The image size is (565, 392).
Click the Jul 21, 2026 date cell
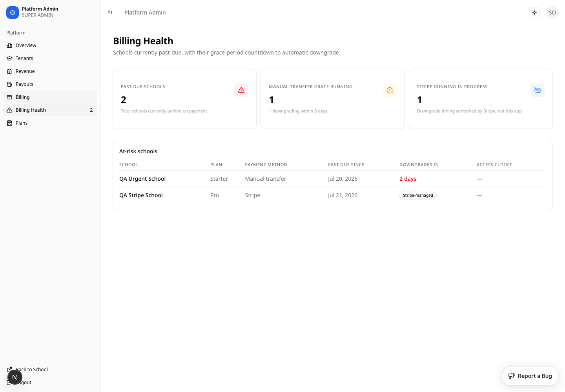pos(343,195)
